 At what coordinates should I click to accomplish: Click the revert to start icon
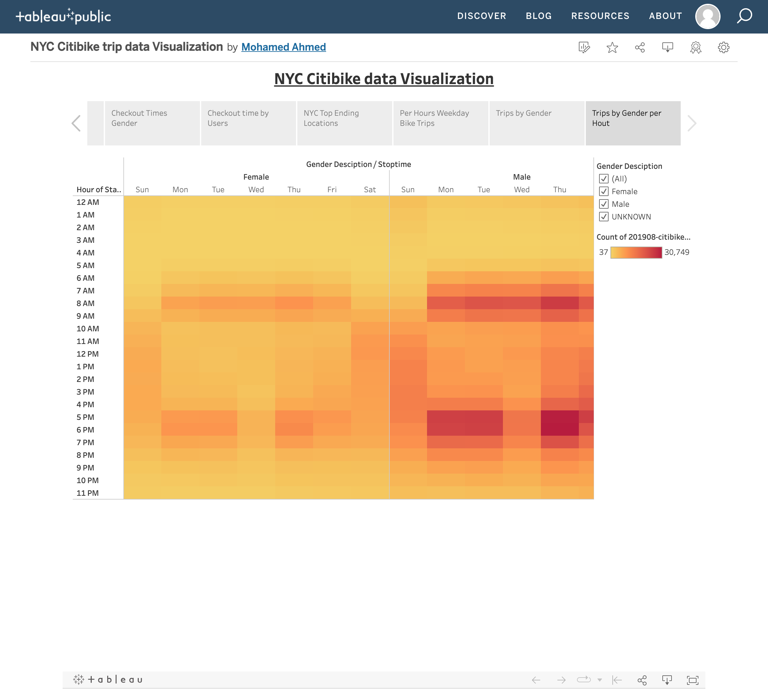[617, 680]
